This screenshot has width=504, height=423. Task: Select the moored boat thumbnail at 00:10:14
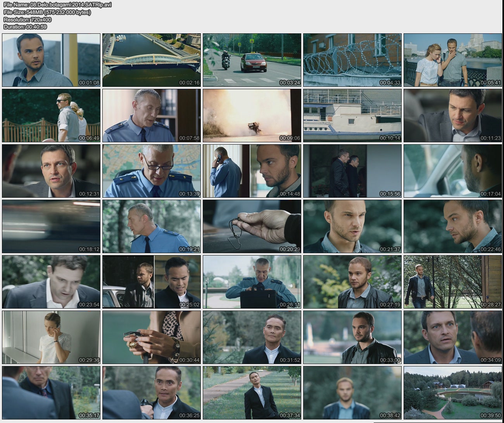352,116
